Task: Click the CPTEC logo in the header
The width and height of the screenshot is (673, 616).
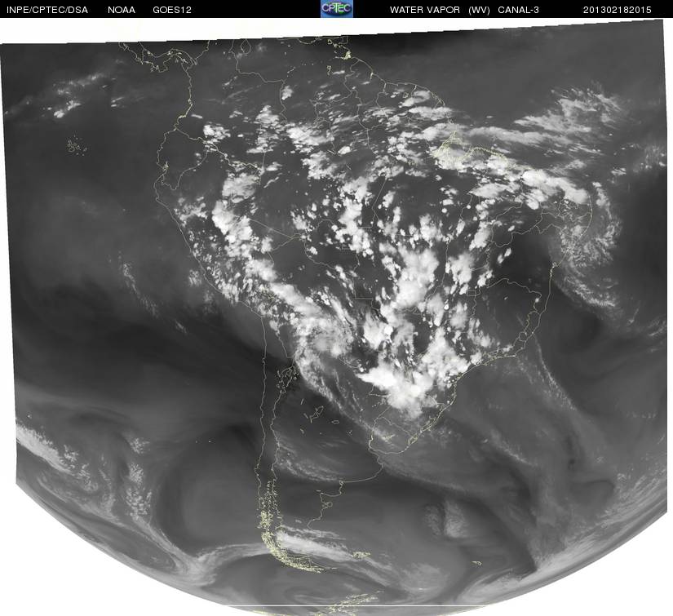Action: (x=337, y=9)
